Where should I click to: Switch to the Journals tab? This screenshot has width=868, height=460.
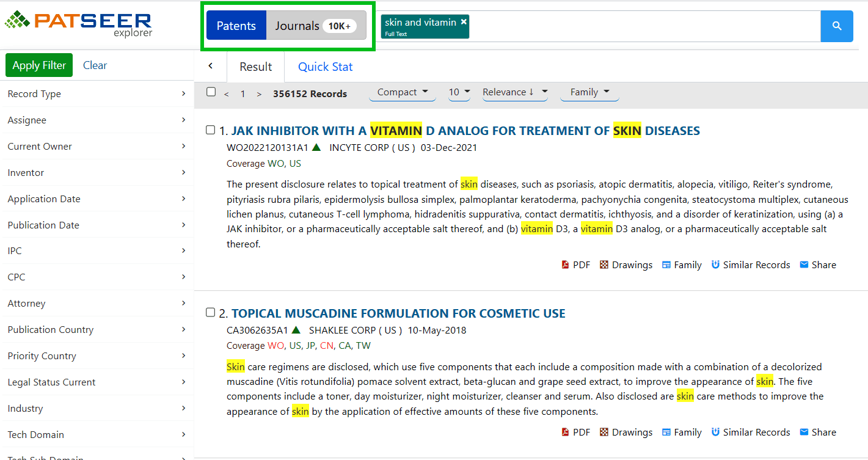316,26
